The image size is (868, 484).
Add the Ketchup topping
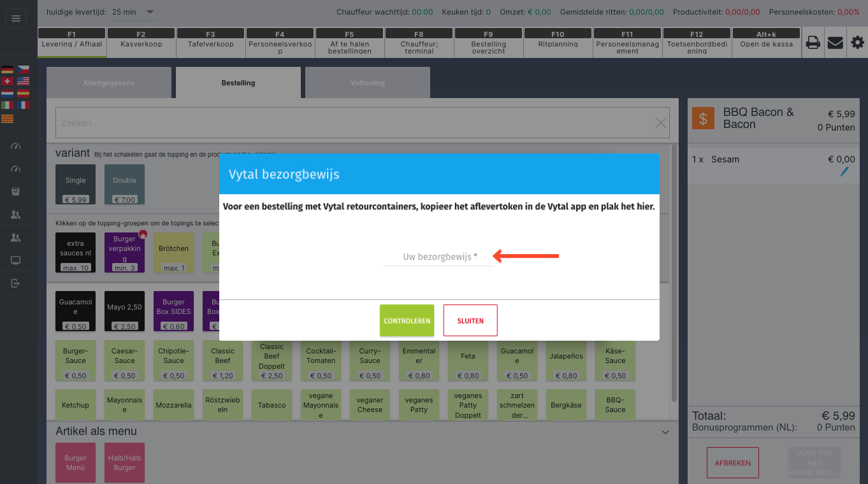coord(75,405)
